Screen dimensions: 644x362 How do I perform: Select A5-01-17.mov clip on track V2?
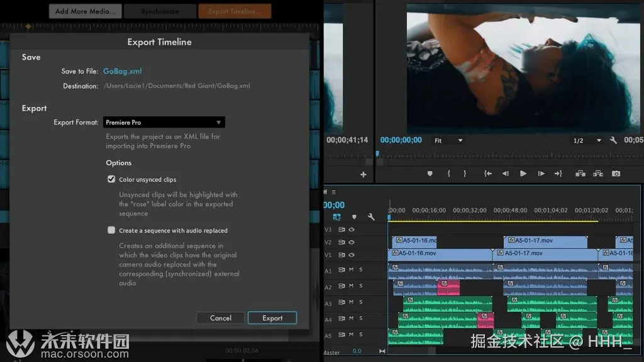pos(545,241)
